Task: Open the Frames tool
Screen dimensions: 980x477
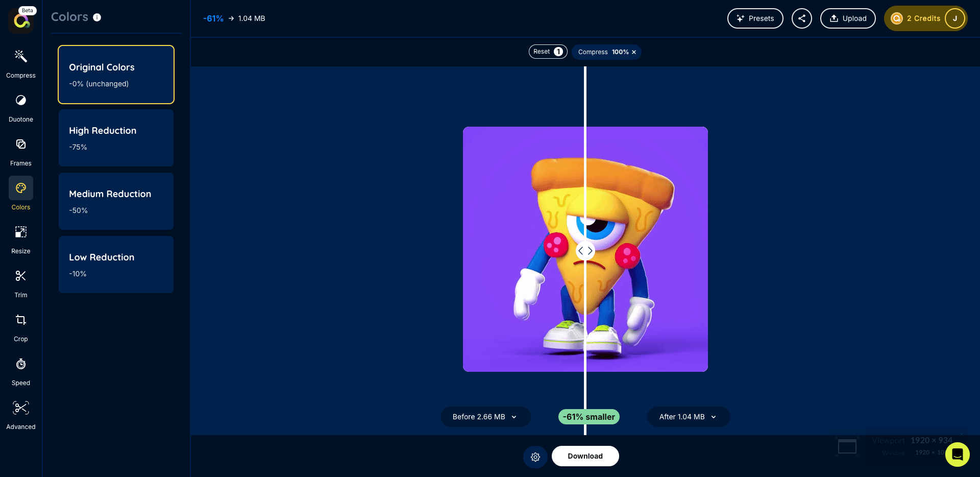Action: pyautogui.click(x=21, y=152)
